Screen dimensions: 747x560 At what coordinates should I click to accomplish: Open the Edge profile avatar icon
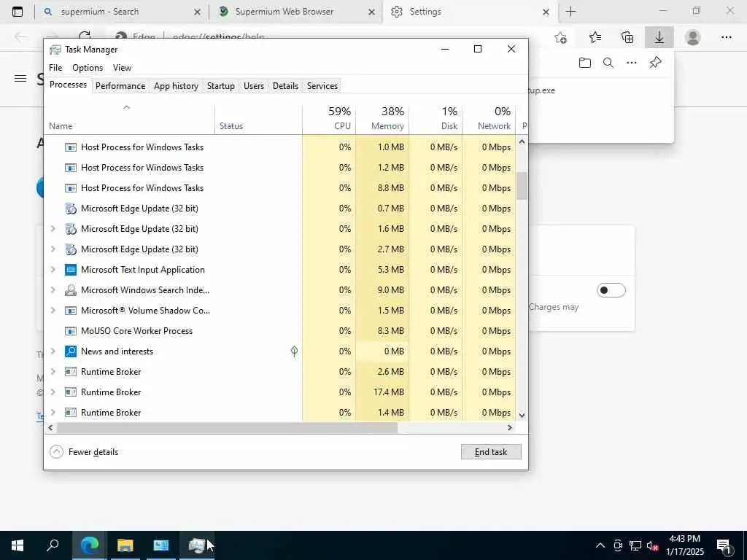tap(693, 37)
